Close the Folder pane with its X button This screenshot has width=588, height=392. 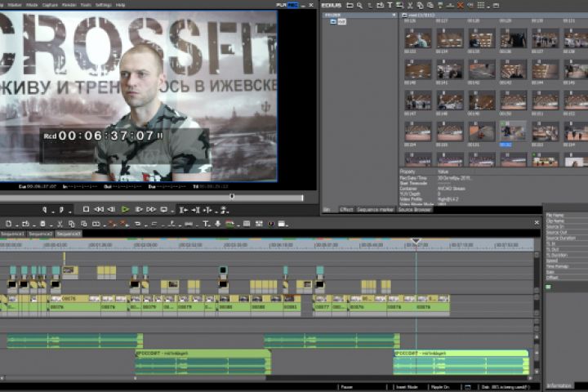click(x=394, y=15)
